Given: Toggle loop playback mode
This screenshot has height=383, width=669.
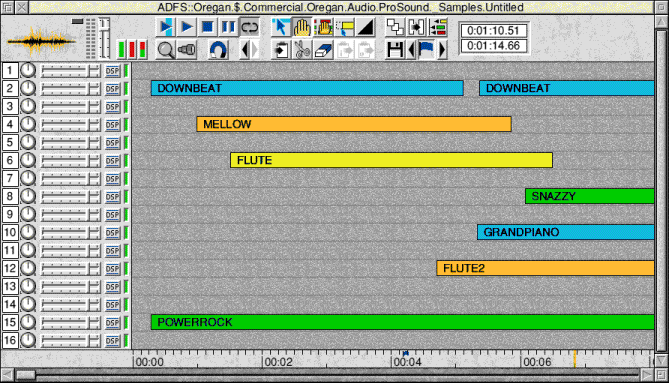Looking at the screenshot, I should point(249,28).
